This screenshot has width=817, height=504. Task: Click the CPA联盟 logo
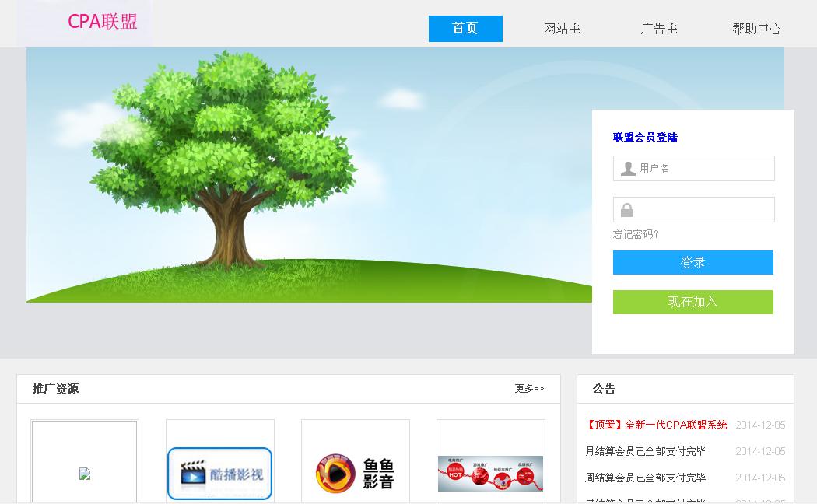pyautogui.click(x=102, y=22)
